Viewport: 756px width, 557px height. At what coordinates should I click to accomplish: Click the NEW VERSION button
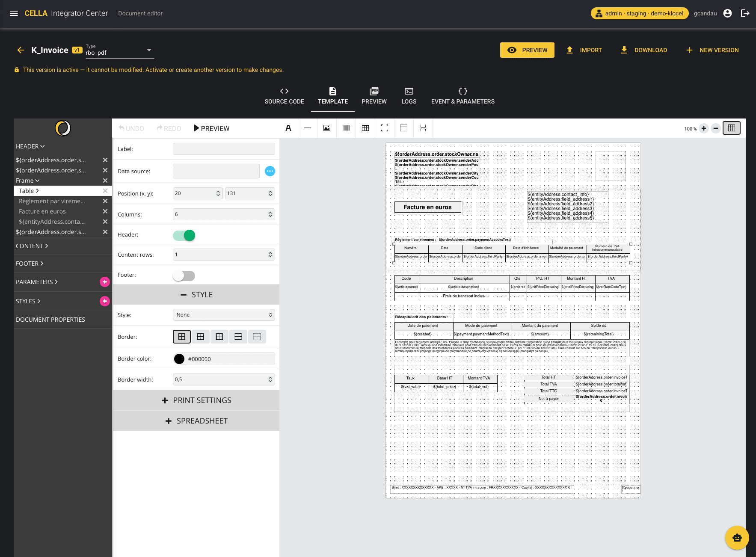[x=712, y=50]
